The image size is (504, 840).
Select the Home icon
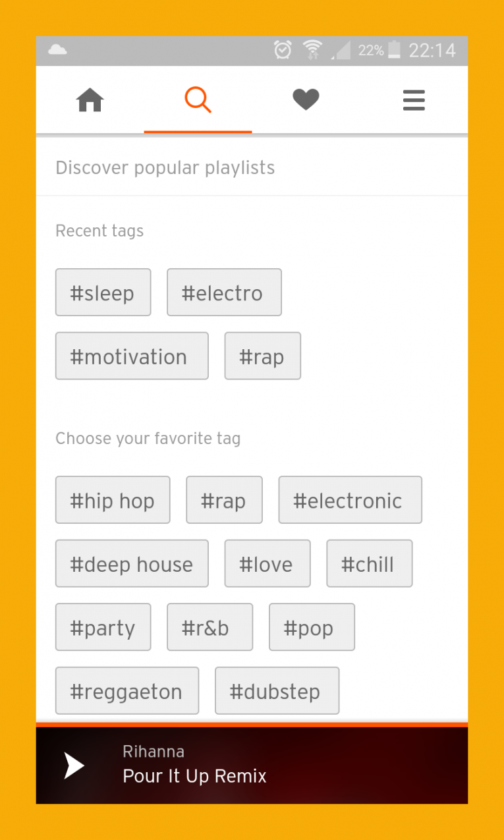pyautogui.click(x=90, y=99)
